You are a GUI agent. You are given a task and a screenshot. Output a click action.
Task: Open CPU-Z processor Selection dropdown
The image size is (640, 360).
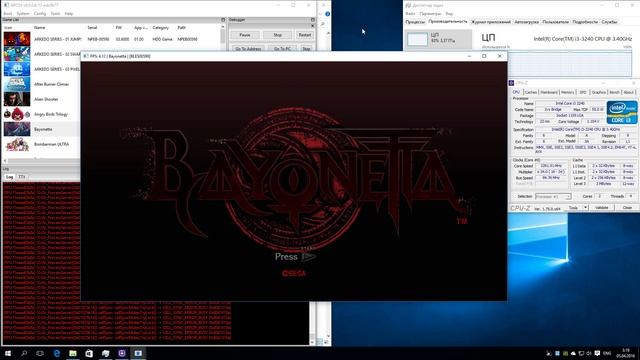(553, 197)
